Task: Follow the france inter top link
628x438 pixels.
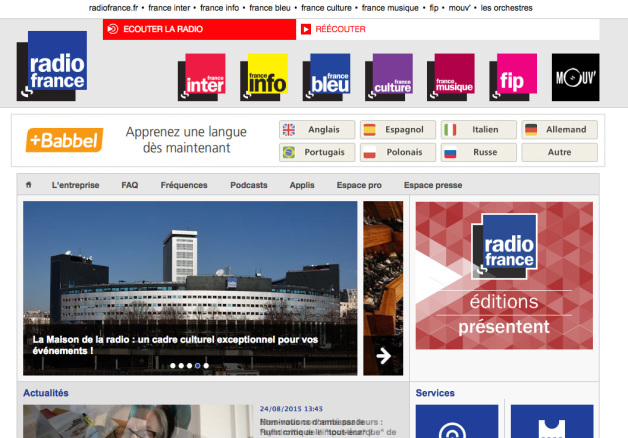Action: coord(169,8)
